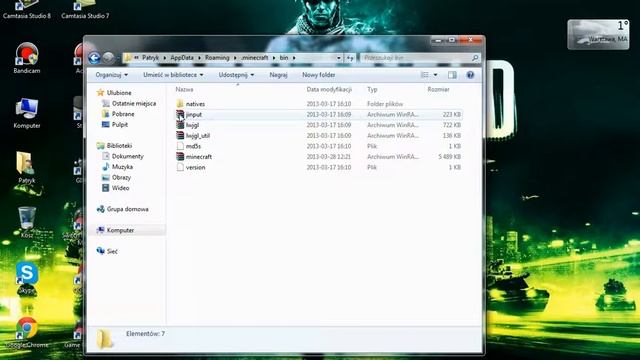Change view using the view icon
The image size is (640, 360).
424,75
